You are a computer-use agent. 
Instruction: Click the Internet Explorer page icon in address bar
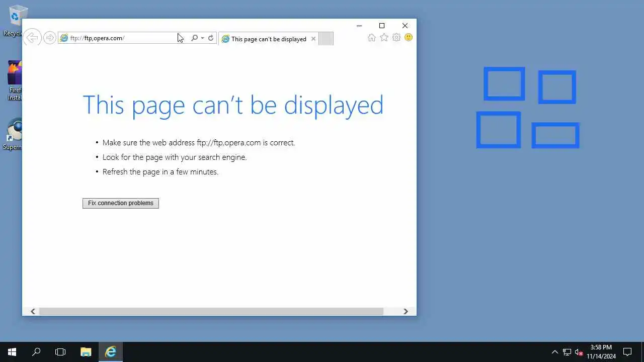(64, 38)
